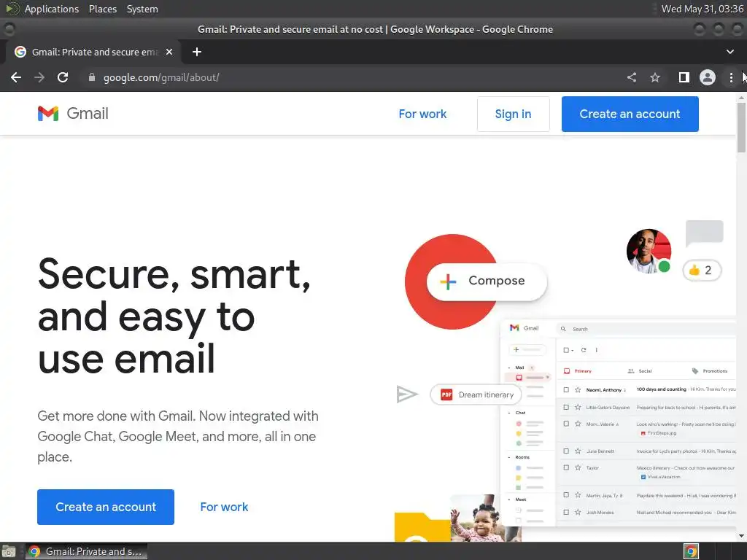The height and width of the screenshot is (560, 747).
Task: Bookmark this tab with the star icon
Action: (655, 77)
